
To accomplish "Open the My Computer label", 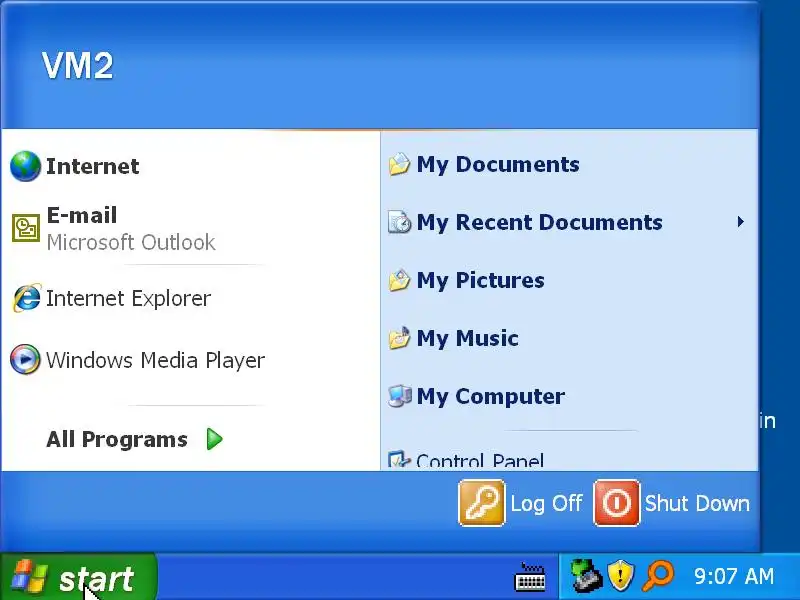I will click(491, 396).
